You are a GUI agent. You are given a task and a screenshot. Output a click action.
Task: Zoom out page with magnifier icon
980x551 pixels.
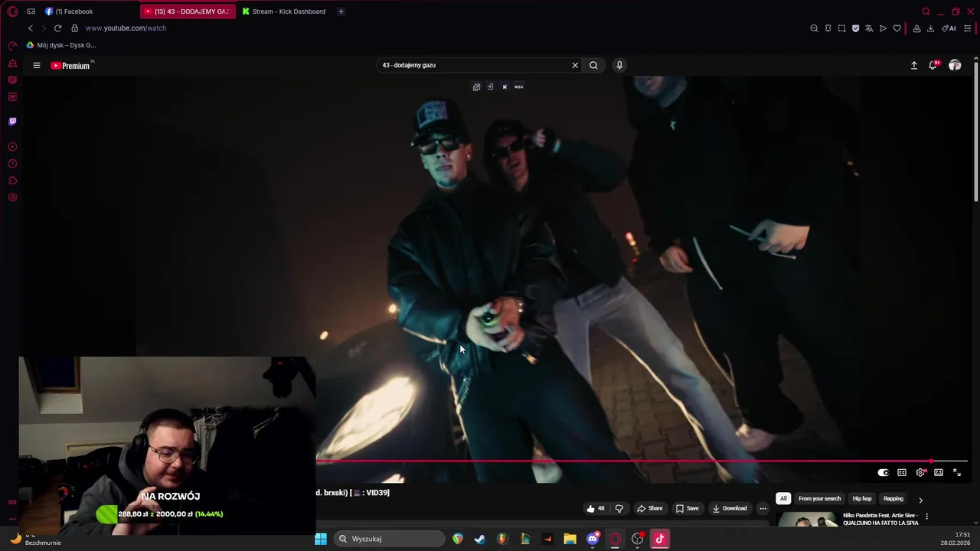tap(814, 28)
